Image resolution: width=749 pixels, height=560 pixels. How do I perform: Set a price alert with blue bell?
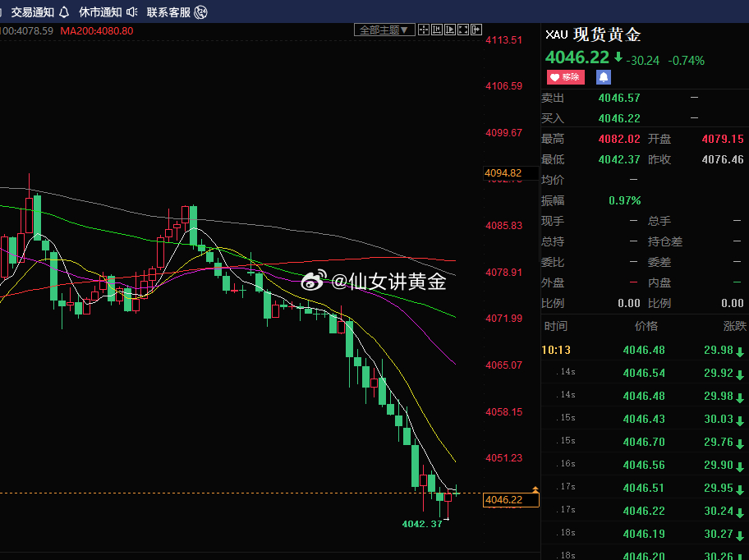(x=604, y=77)
